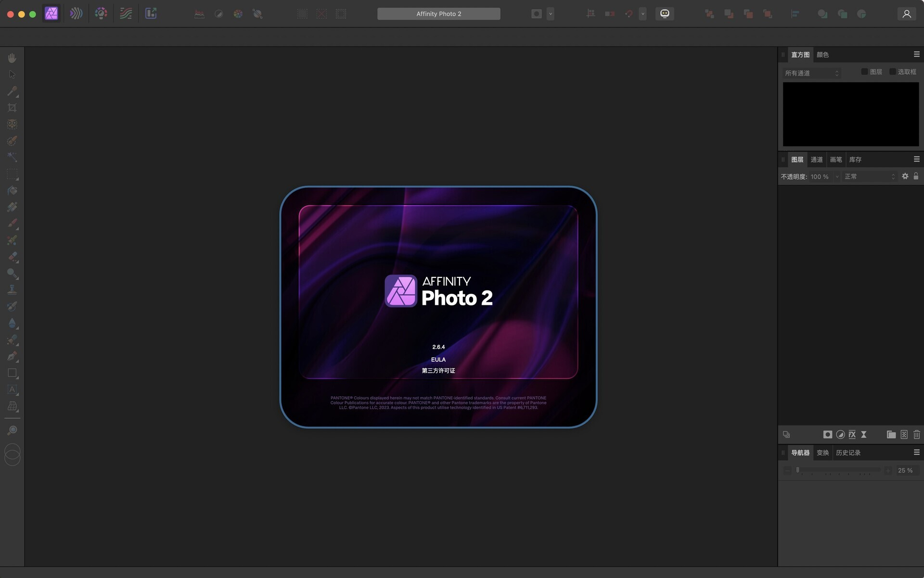Screen dimensions: 924x578
Task: Switch to the Liquify Persona
Action: 76,13
